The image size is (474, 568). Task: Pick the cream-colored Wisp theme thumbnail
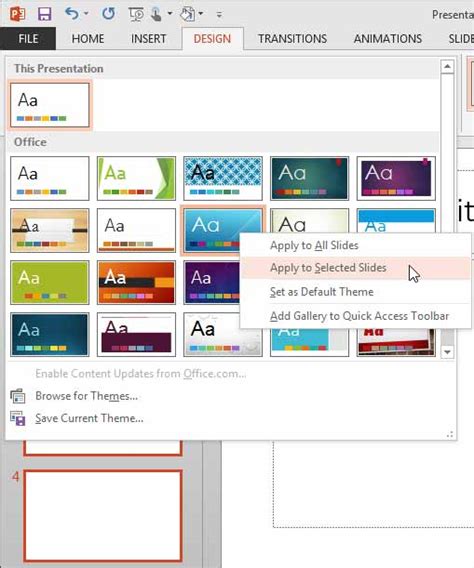click(x=309, y=220)
